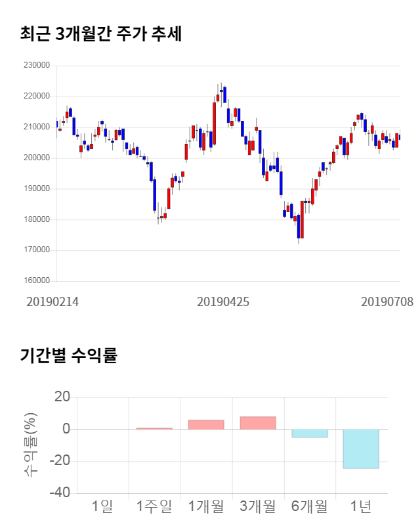Click the red 1개월 return bar
This screenshot has height=532, width=420.
click(206, 425)
